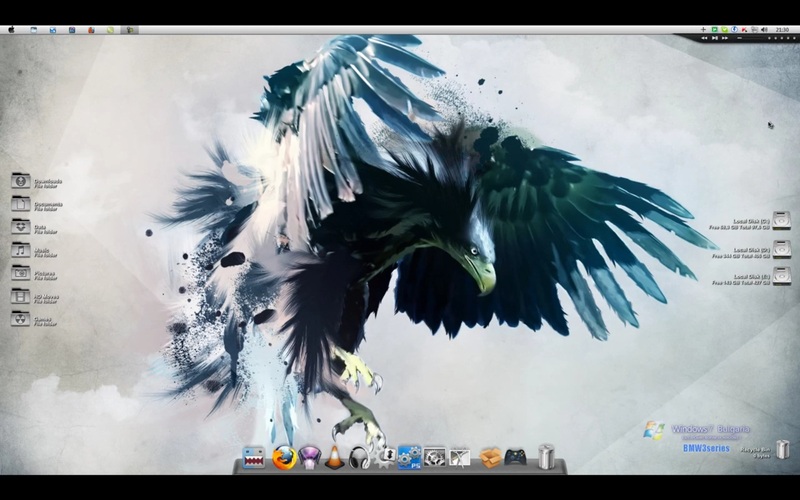Select the Data (Dropbox) folder icon
The height and width of the screenshot is (500, 800).
tap(21, 227)
